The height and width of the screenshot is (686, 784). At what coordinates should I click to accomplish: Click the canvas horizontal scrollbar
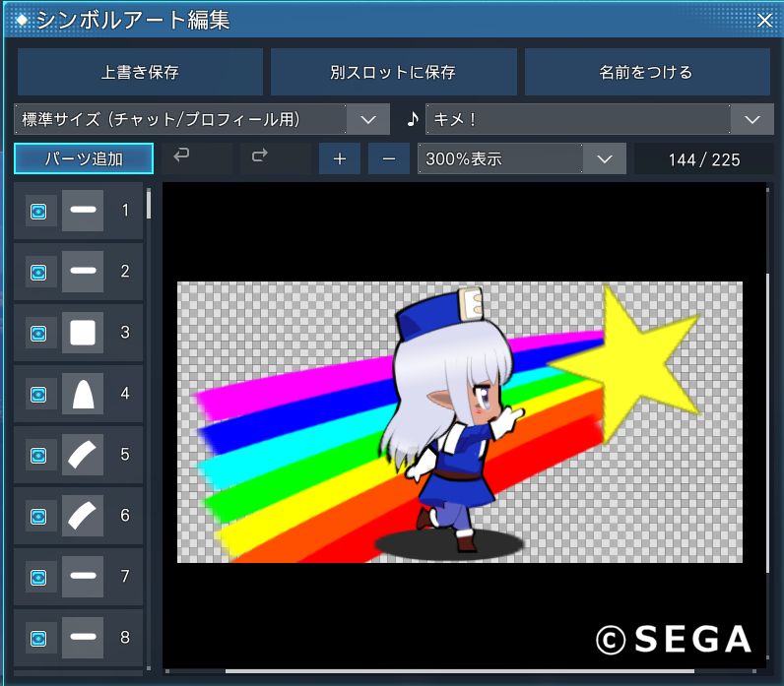460,671
